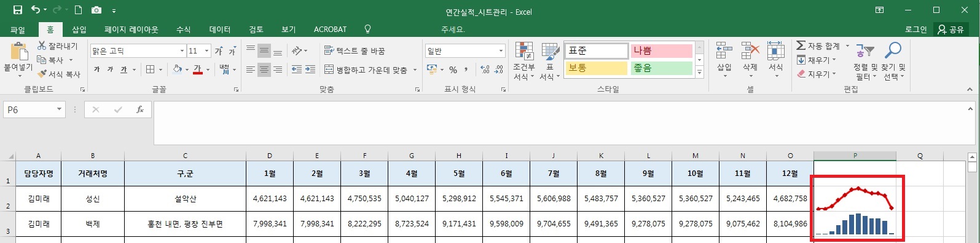Click the Orientation text angle icon
Viewport: 980px width, 243px height.
297,51
